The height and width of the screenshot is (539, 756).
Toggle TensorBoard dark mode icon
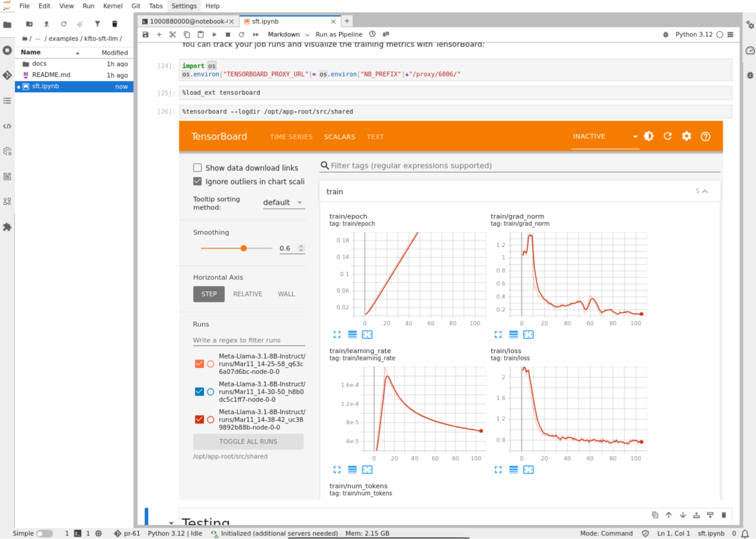tap(649, 136)
